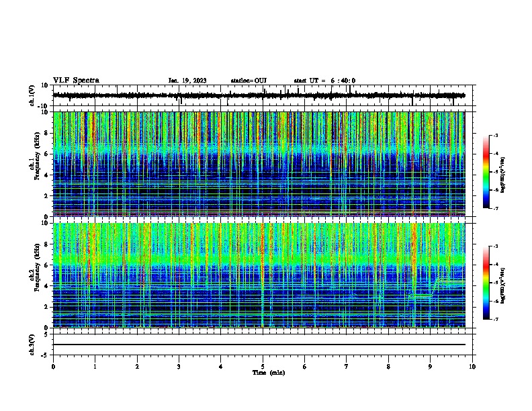Click time axis tick label "2"
The height and width of the screenshot is (411, 532).
[x=137, y=367]
